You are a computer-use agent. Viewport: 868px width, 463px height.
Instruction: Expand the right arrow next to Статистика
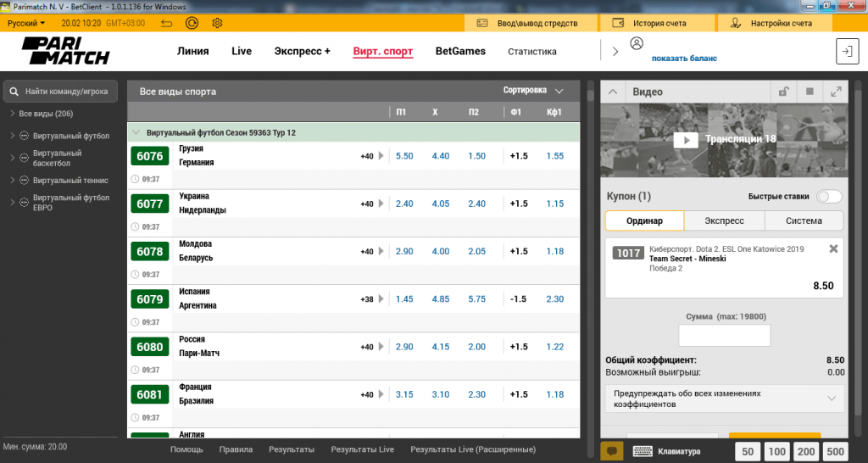[x=615, y=52]
